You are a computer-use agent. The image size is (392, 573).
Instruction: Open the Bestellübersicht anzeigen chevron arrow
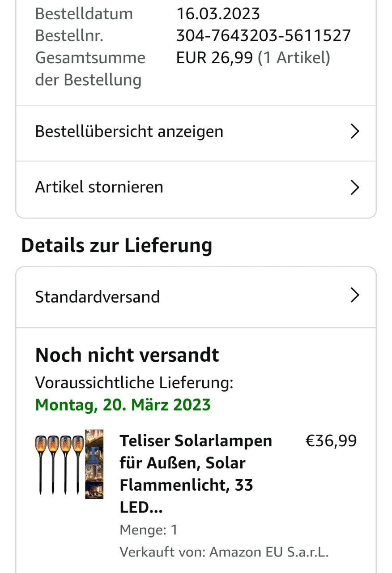pos(354,132)
